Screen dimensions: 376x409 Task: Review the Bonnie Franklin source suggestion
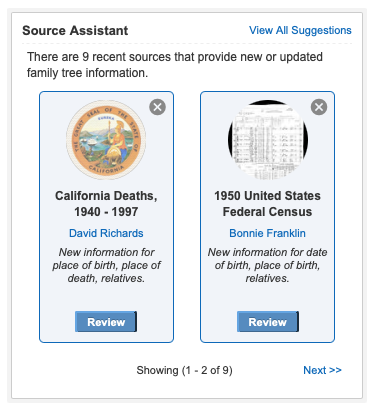click(268, 322)
